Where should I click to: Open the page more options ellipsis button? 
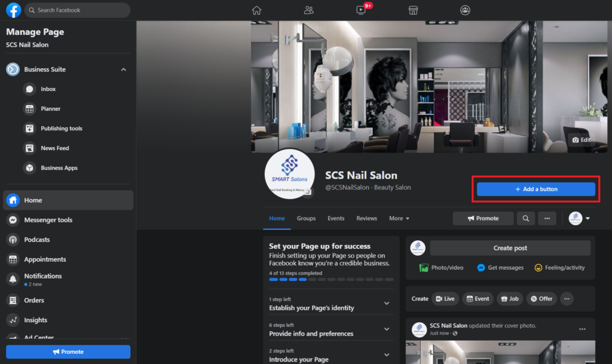tap(547, 219)
